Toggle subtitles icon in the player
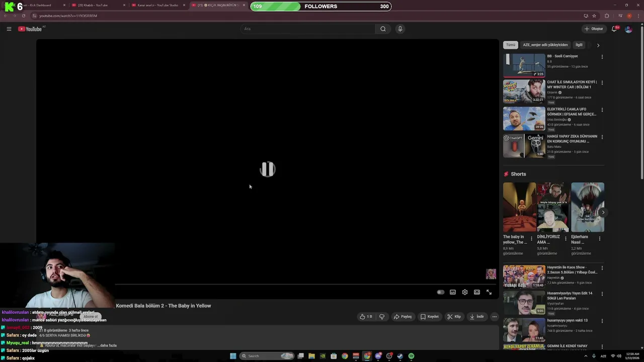The width and height of the screenshot is (644, 362). [x=453, y=292]
